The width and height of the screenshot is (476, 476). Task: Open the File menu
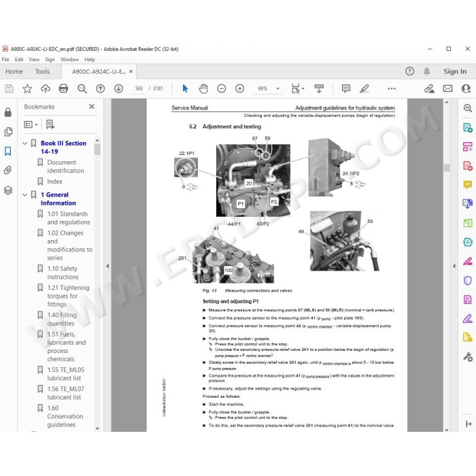[x=5, y=60]
